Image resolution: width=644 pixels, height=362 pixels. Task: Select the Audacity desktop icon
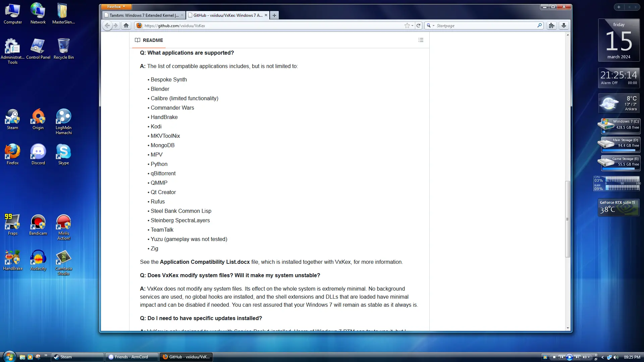coord(38,260)
